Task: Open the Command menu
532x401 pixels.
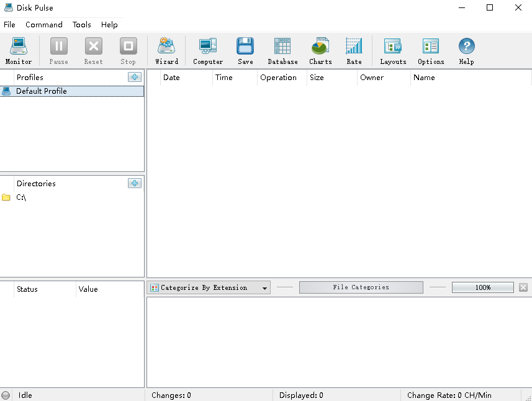Action: point(44,25)
